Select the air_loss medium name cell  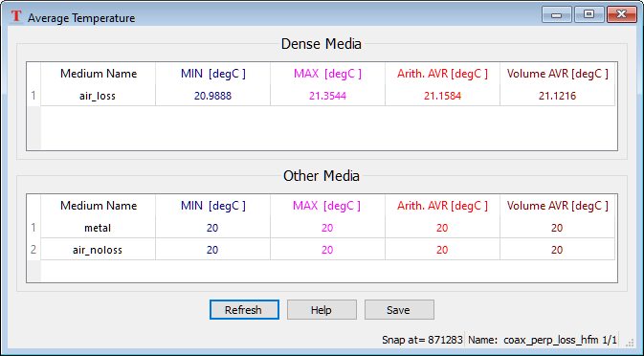coord(98,96)
